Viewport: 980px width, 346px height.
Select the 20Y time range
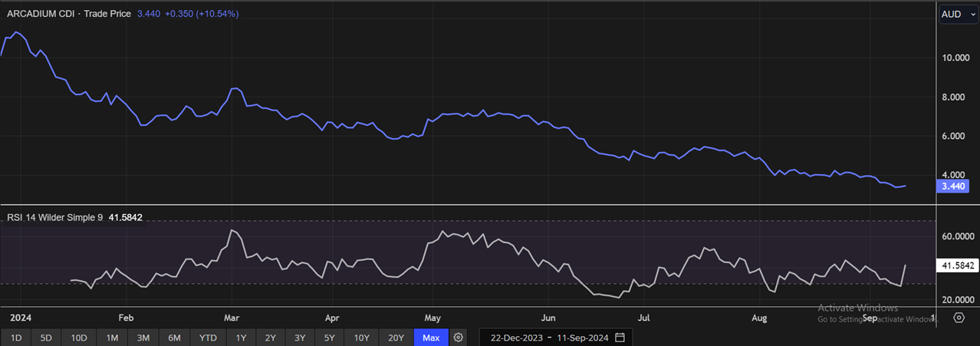click(x=395, y=338)
